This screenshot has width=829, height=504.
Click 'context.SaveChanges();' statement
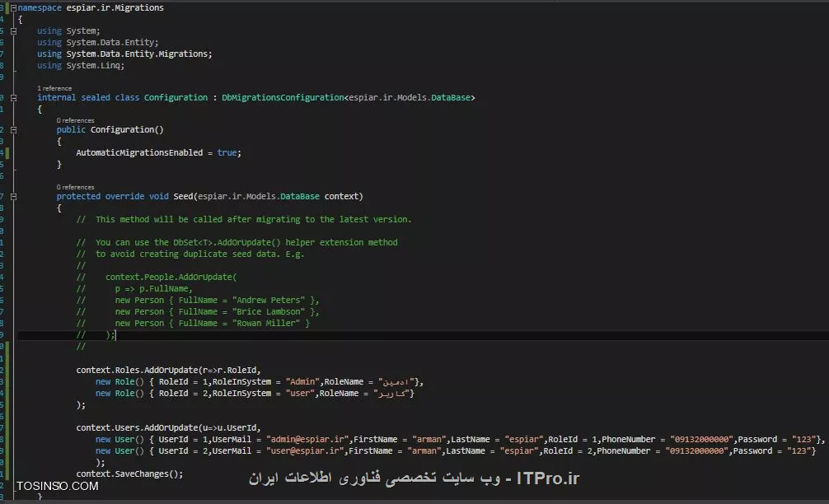pos(129,474)
